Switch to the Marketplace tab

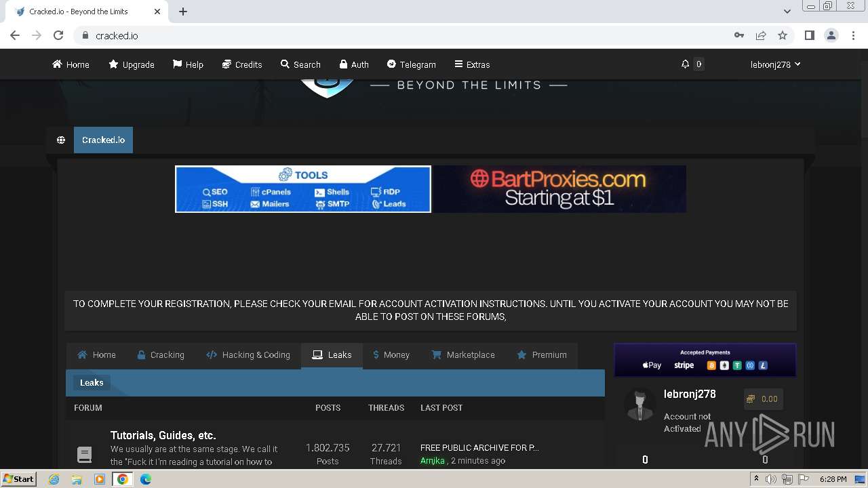pos(463,355)
